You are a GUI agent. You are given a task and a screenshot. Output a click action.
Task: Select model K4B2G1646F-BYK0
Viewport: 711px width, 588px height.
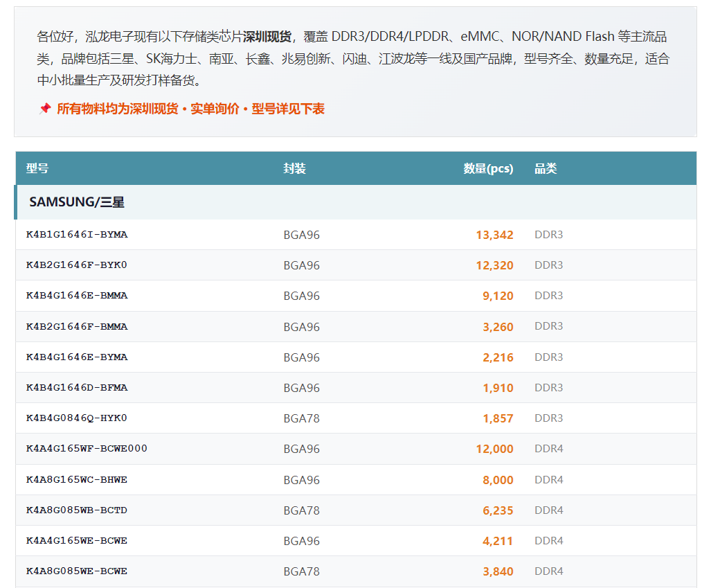pos(77,265)
